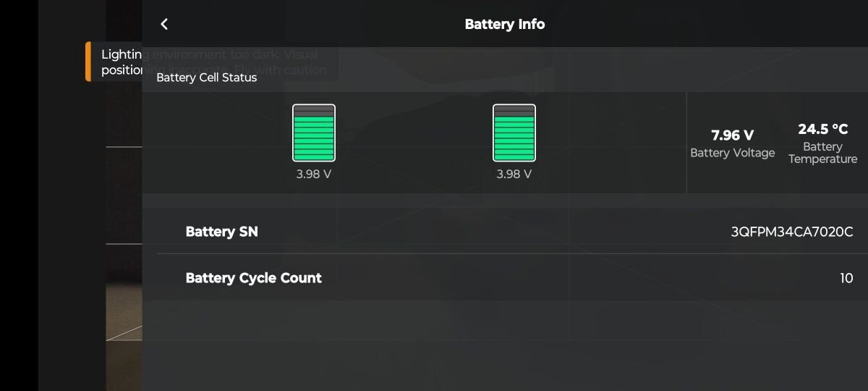This screenshot has height=391, width=868.
Task: Go back using the left chevron arrow
Action: 164,24
